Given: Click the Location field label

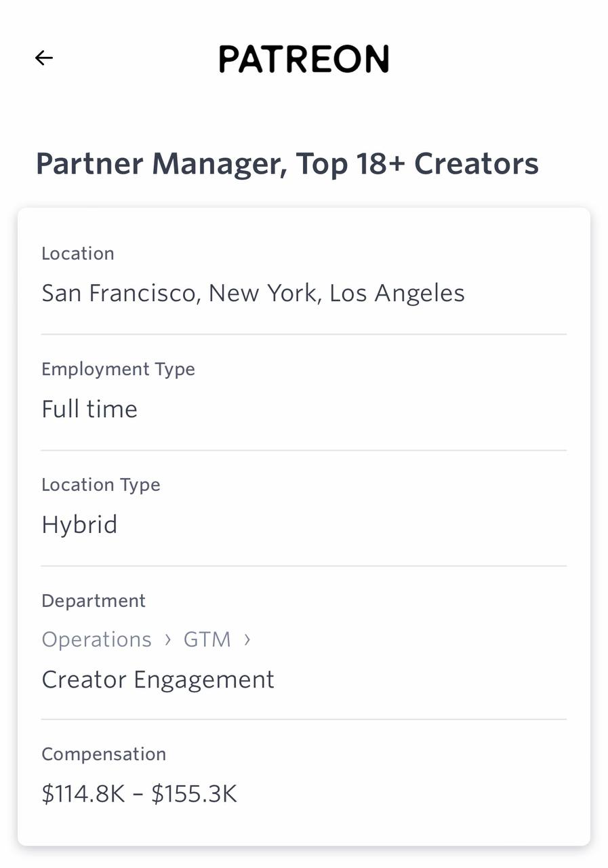Looking at the screenshot, I should [78, 254].
